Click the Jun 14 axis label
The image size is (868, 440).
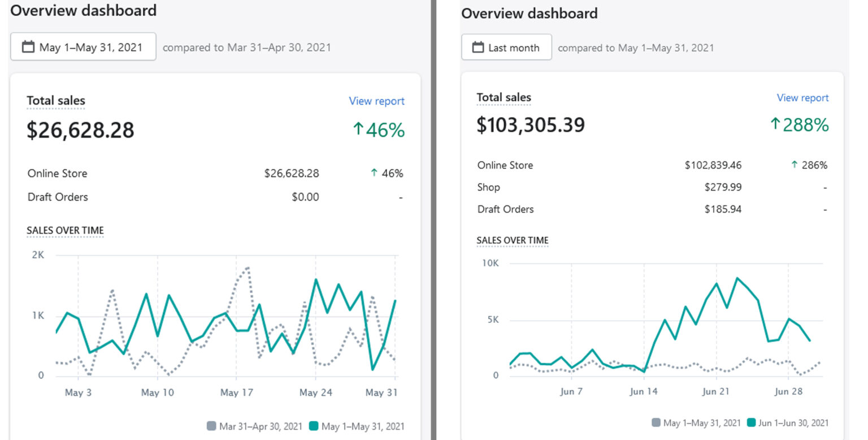coord(644,391)
